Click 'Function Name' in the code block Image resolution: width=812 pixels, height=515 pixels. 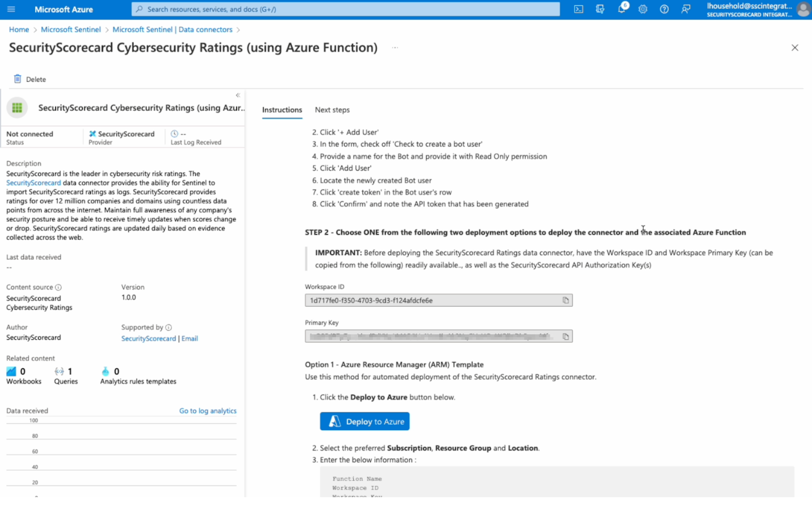pyautogui.click(x=357, y=479)
